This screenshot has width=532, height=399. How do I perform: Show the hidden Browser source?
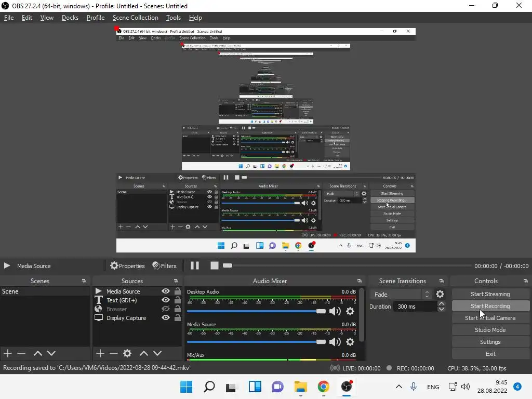166,309
